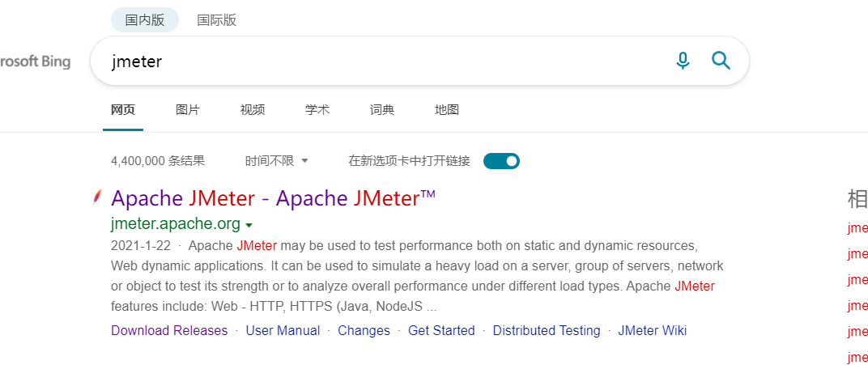Click the microphone voice search icon
868x365 pixels.
pyautogui.click(x=683, y=61)
